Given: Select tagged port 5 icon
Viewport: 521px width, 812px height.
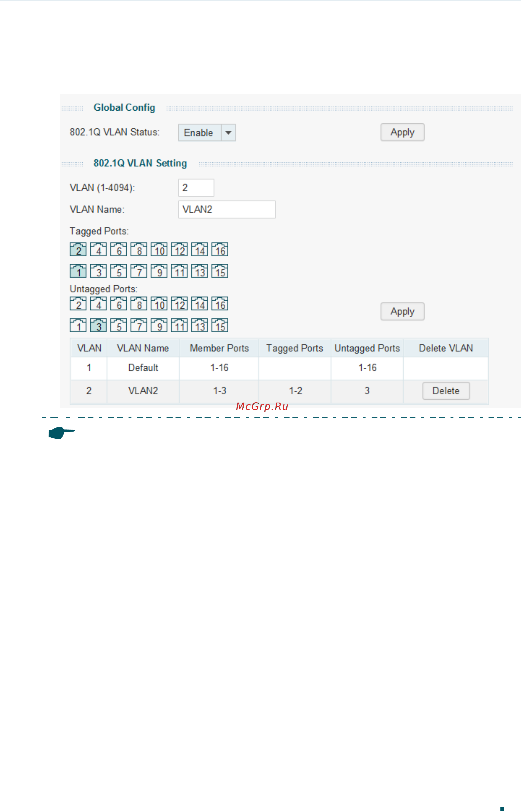Looking at the screenshot, I should tap(119, 271).
